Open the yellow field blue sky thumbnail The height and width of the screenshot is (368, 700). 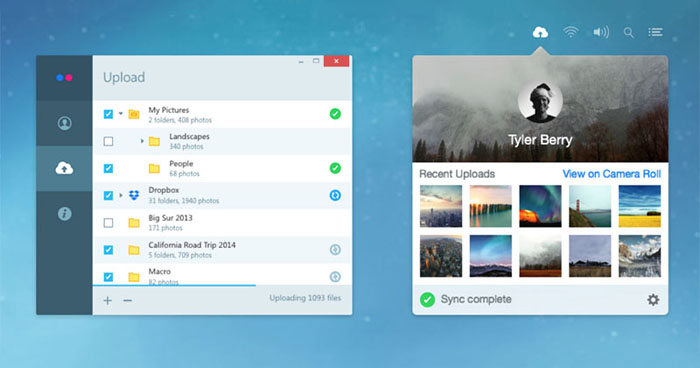pos(640,206)
